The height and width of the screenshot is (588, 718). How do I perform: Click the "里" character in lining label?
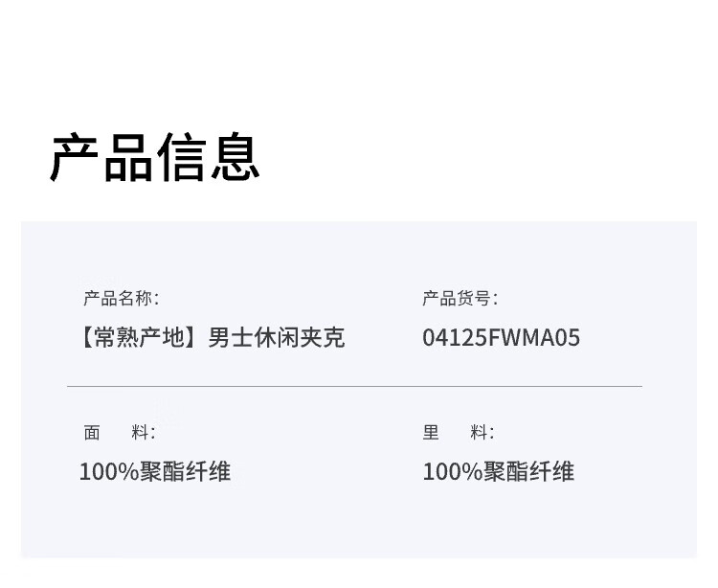point(431,433)
